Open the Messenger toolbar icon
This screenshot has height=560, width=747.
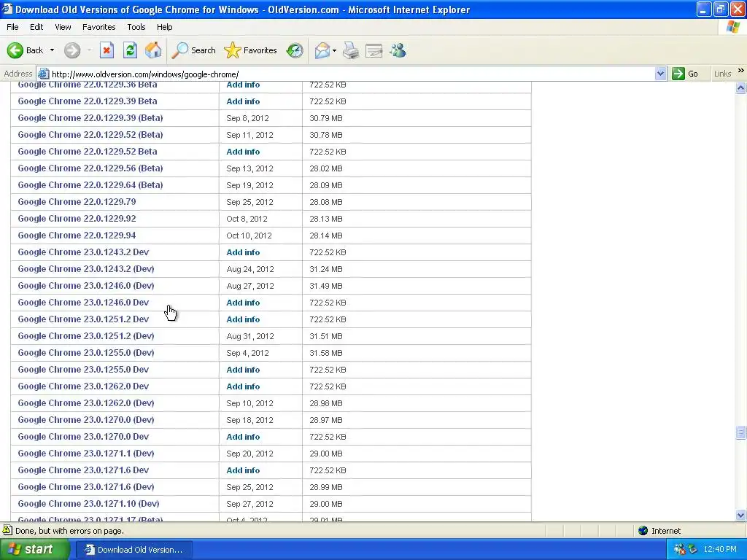pyautogui.click(x=398, y=50)
